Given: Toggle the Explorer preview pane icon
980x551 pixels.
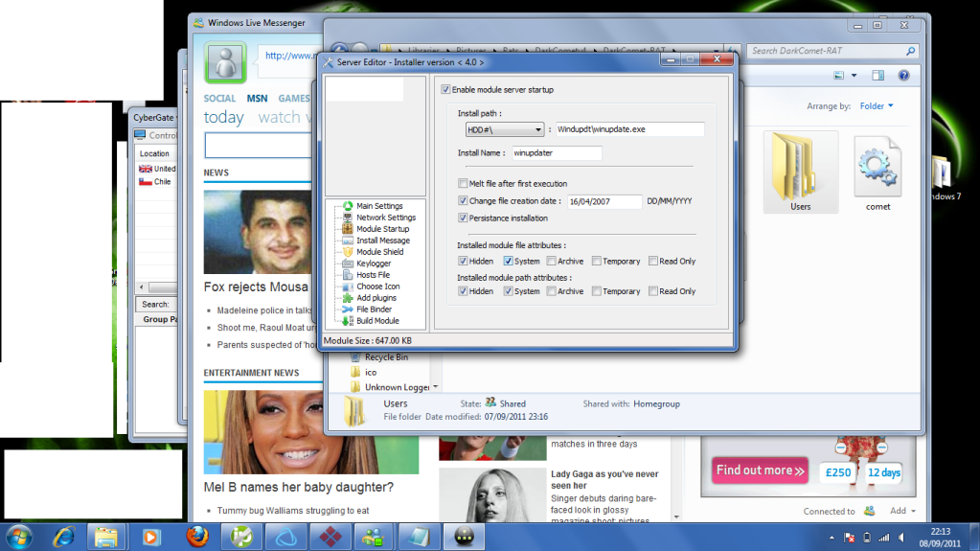Looking at the screenshot, I should click(x=878, y=75).
